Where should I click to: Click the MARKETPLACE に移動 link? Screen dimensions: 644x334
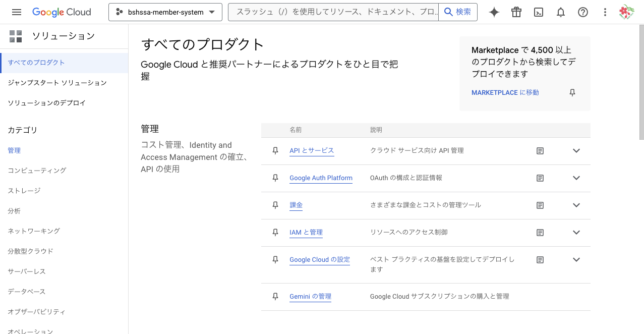(x=505, y=93)
